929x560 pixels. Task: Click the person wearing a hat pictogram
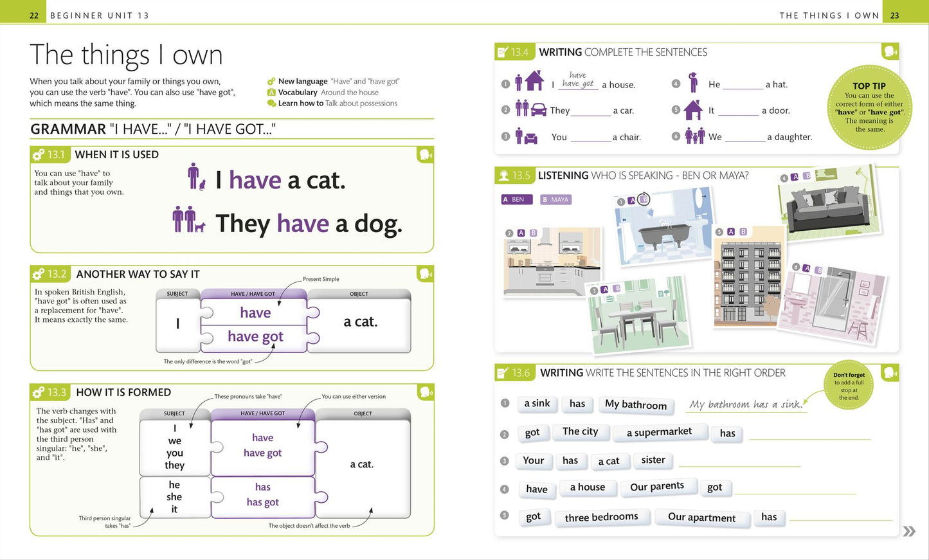[692, 82]
